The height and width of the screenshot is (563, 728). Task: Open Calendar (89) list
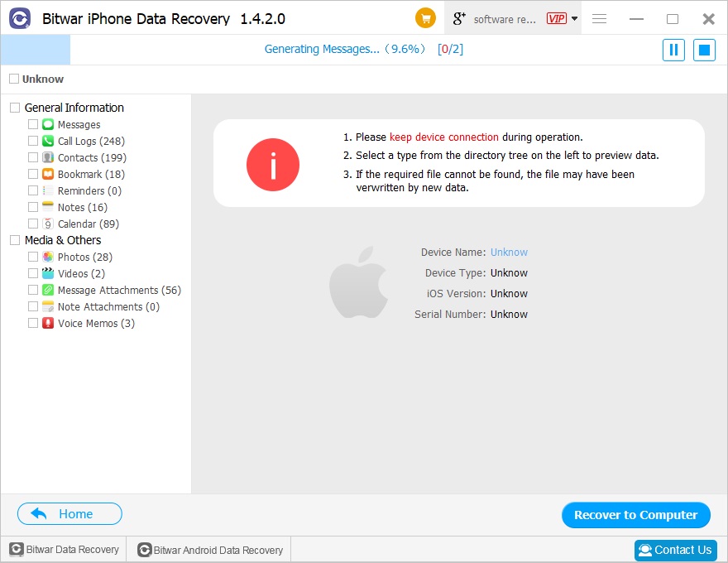89,224
